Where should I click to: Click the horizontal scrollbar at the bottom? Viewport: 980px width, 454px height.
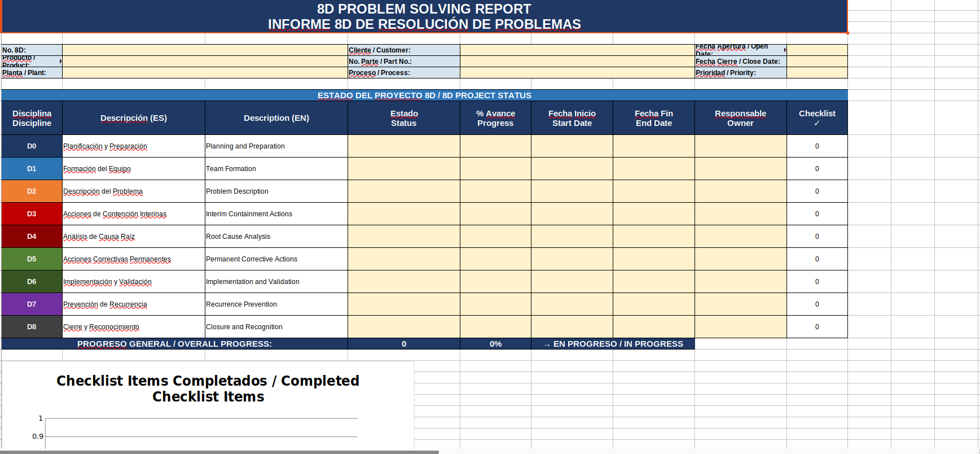[219, 452]
